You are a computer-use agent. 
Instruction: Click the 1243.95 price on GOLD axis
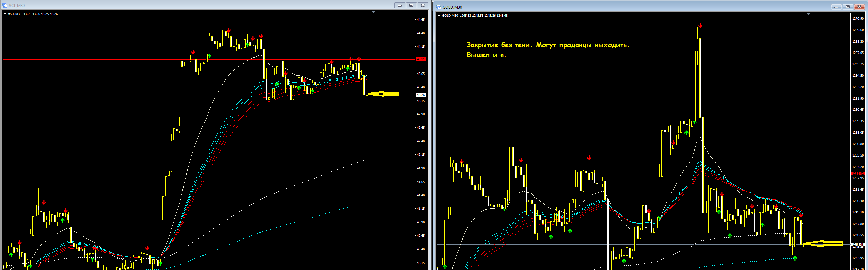(858, 258)
